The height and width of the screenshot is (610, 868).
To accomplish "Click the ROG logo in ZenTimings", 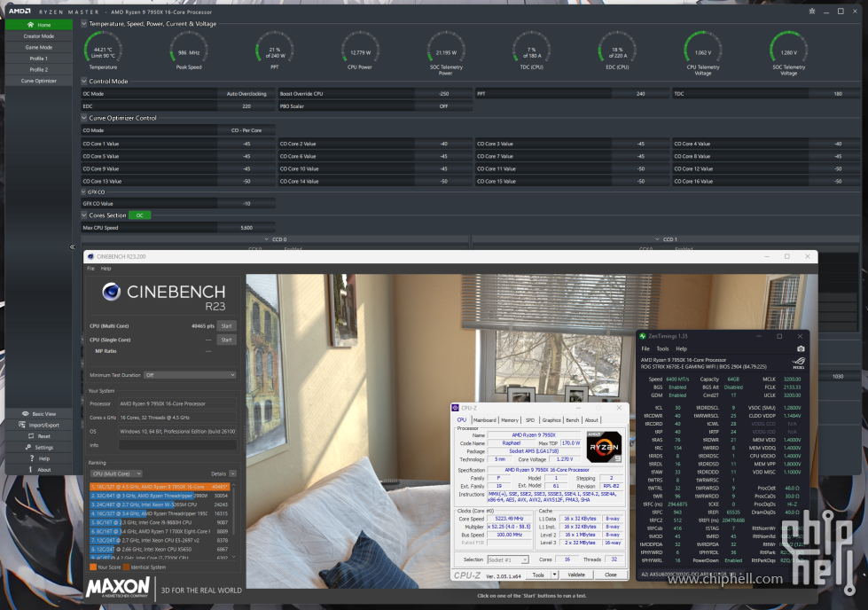I will pos(798,364).
